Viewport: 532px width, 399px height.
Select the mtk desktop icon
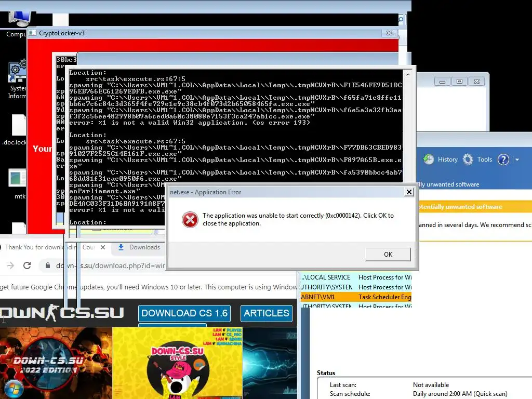(18, 184)
